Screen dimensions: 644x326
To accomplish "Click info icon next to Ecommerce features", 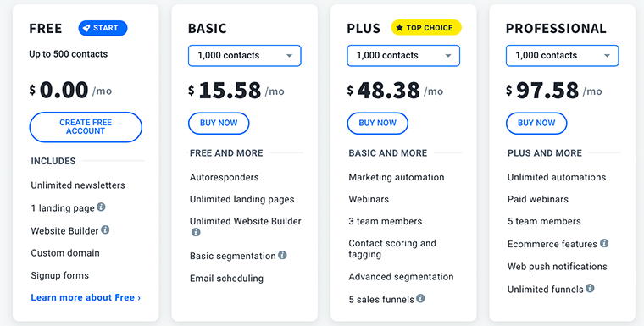I will click(x=604, y=243).
